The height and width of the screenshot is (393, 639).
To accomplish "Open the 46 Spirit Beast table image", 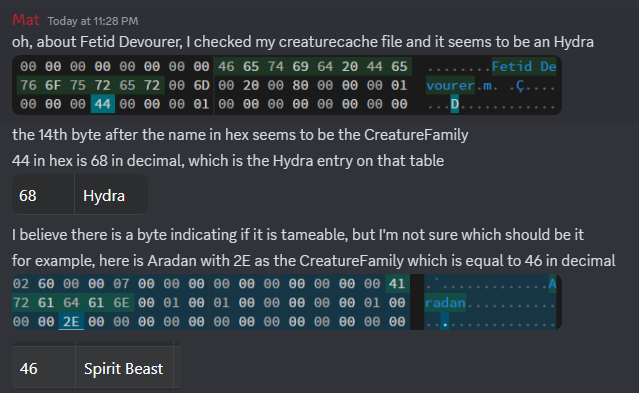I will point(97,366).
